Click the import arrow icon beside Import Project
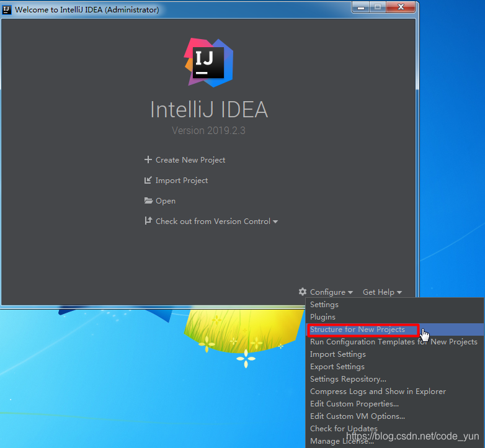 pyautogui.click(x=148, y=180)
